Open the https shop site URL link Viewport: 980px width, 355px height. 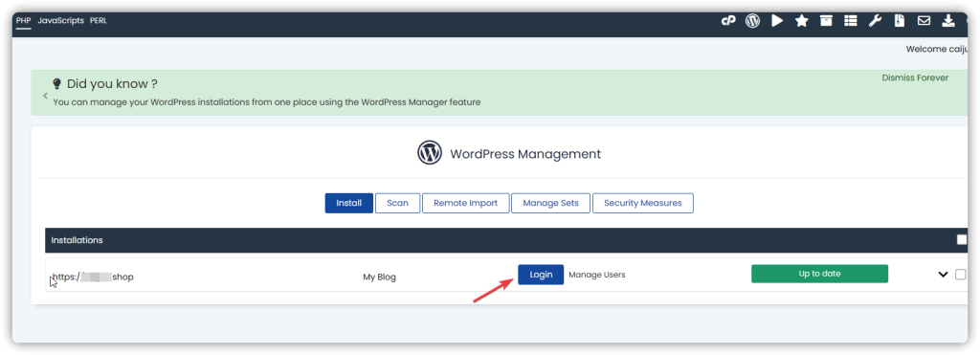[93, 277]
